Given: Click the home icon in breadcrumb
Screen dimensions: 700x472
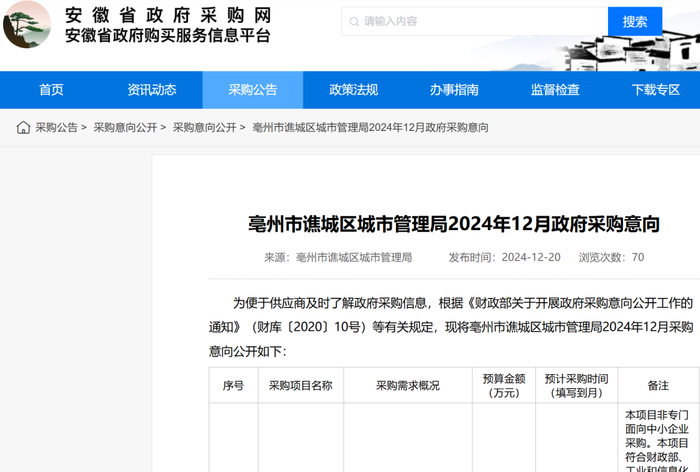Looking at the screenshot, I should (23, 128).
